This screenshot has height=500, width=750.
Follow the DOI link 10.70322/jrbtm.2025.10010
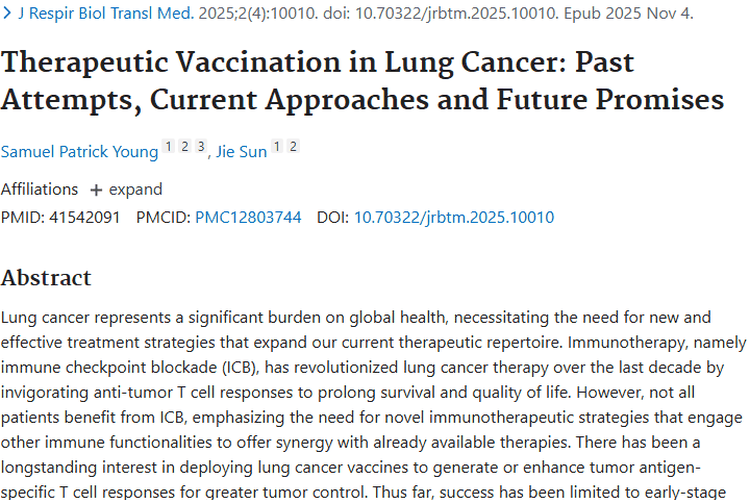click(x=454, y=217)
